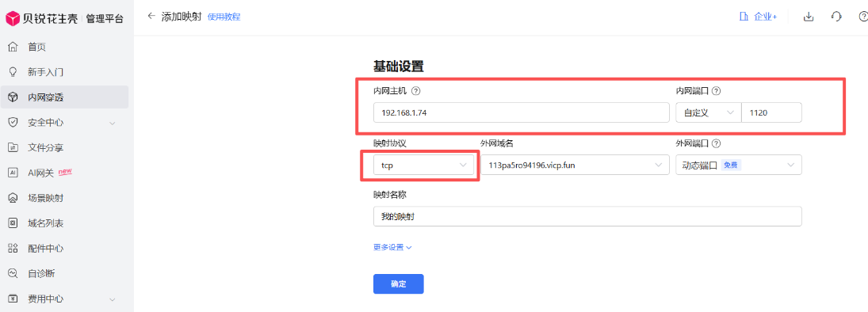Viewport: 868px width, 312px height.
Task: Click the 域名列表 icon in sidebar
Action: [x=13, y=223]
